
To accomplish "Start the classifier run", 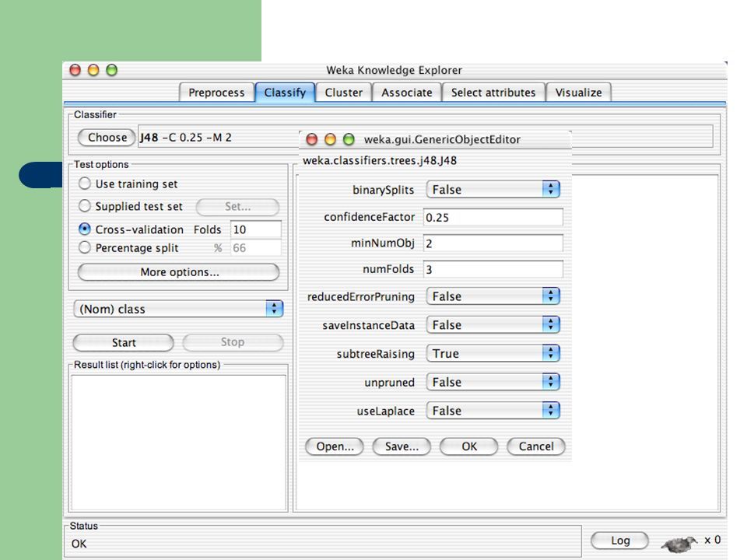I will tap(124, 342).
